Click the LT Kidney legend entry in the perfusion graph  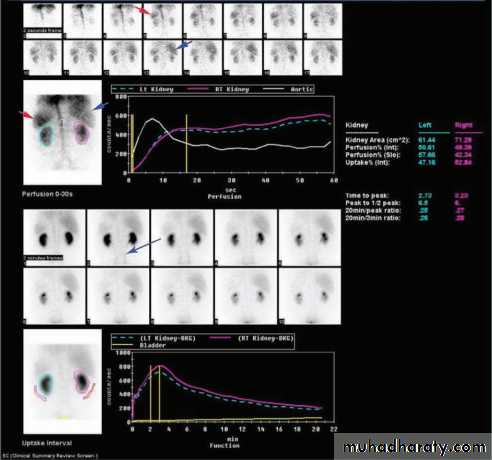[143, 89]
